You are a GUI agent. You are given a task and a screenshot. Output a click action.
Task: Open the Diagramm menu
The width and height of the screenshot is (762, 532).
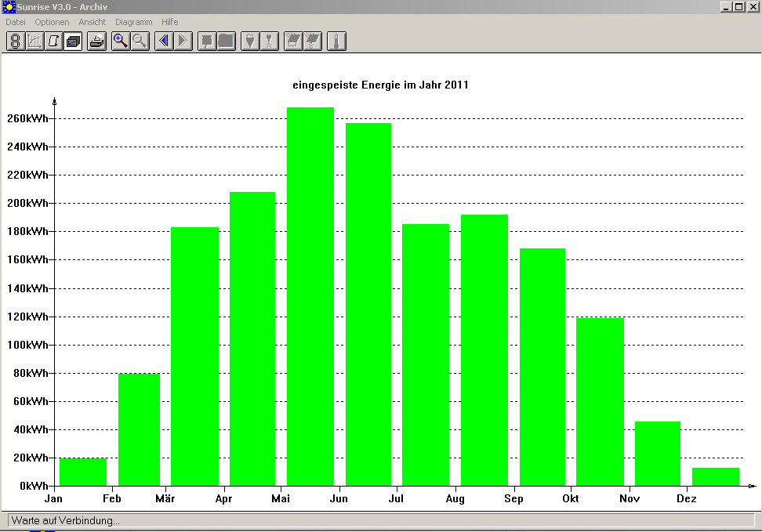[x=133, y=22]
